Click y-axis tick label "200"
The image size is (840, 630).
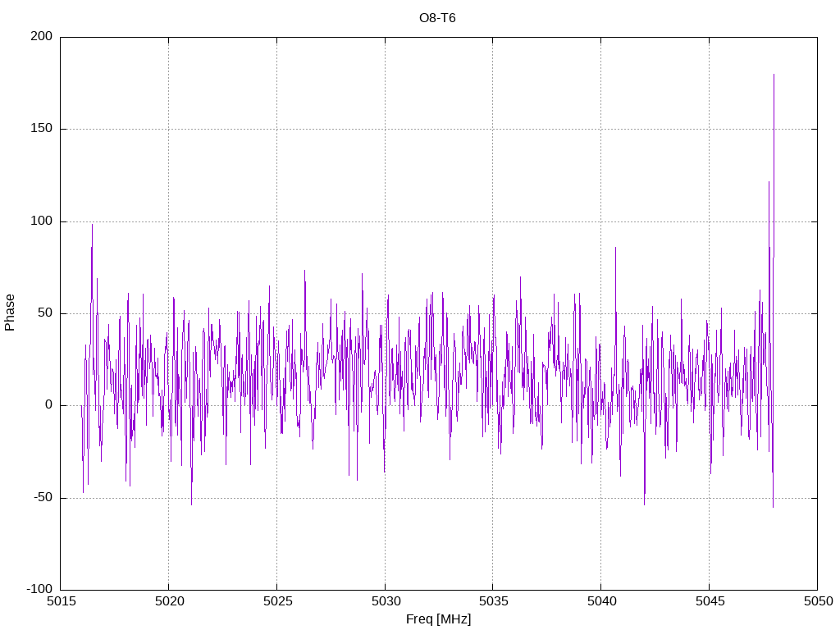click(42, 36)
